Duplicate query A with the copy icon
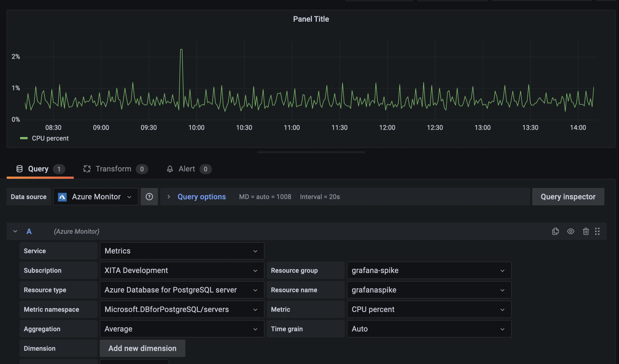Viewport: 619px width, 364px height. [x=555, y=231]
